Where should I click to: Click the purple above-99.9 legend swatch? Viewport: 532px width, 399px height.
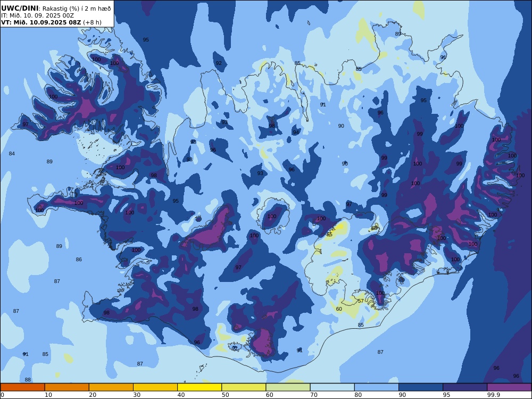click(x=509, y=387)
